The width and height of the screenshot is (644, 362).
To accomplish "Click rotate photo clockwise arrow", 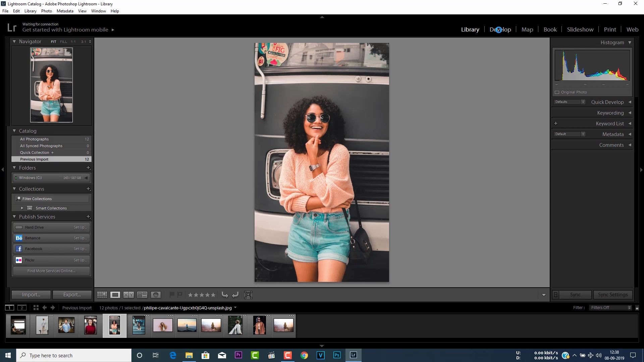I will coord(235,295).
